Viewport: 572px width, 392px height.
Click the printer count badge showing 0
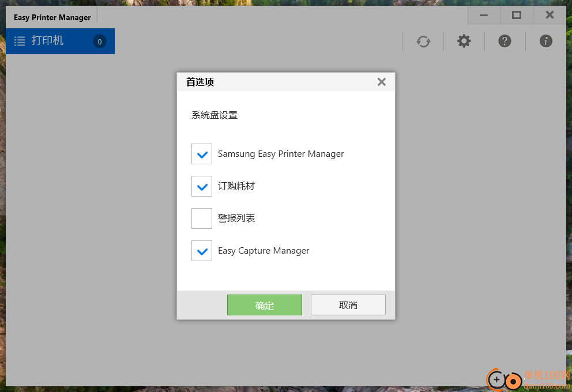tap(100, 42)
